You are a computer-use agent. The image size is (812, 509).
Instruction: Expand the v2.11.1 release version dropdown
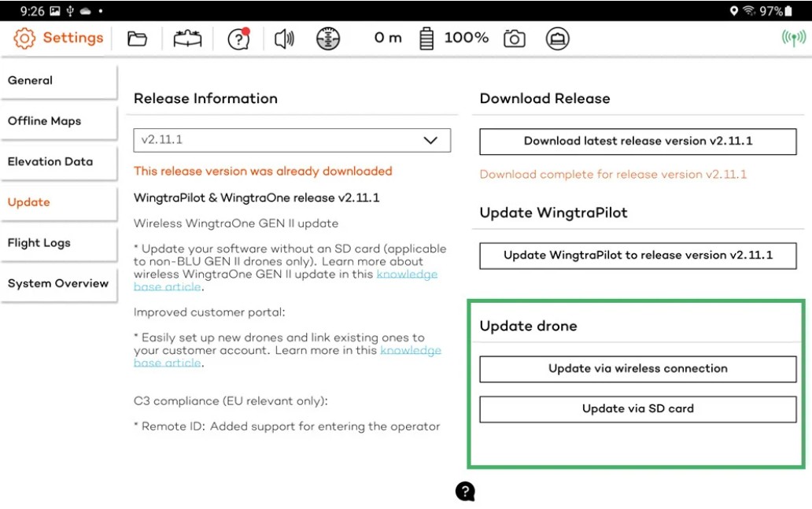pos(292,140)
